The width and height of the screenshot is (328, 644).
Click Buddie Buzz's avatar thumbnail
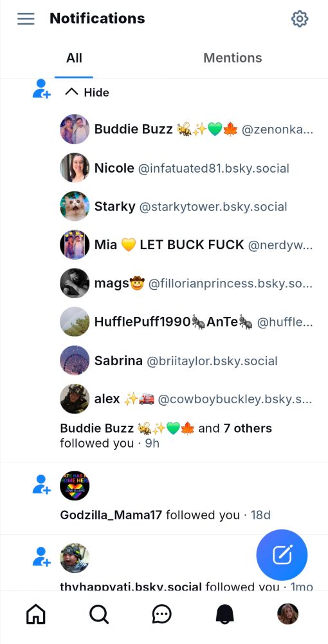tap(75, 129)
